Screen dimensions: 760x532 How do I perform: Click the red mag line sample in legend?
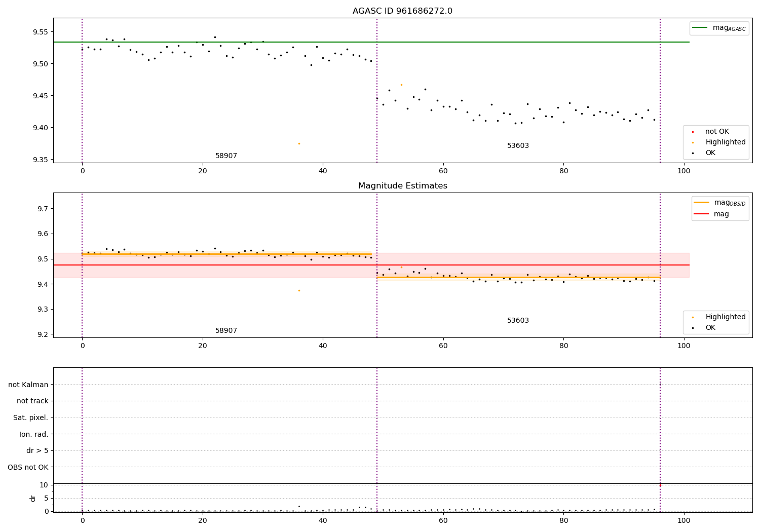click(701, 214)
